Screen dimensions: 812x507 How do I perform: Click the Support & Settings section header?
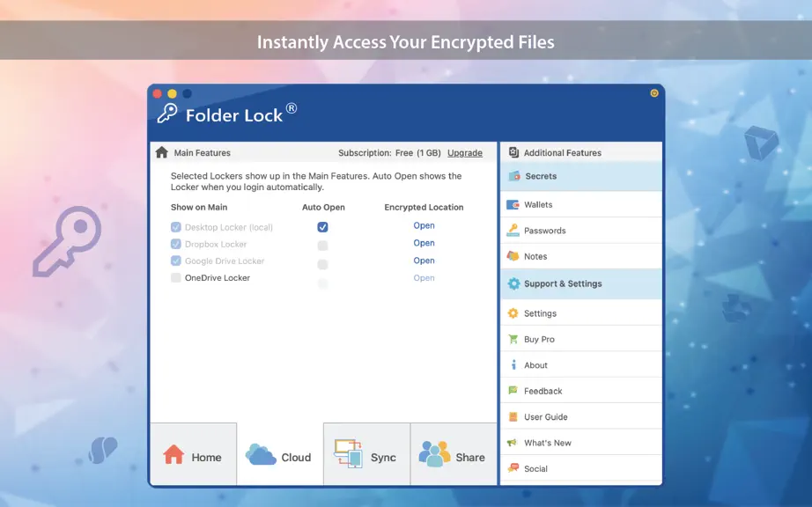click(x=581, y=283)
